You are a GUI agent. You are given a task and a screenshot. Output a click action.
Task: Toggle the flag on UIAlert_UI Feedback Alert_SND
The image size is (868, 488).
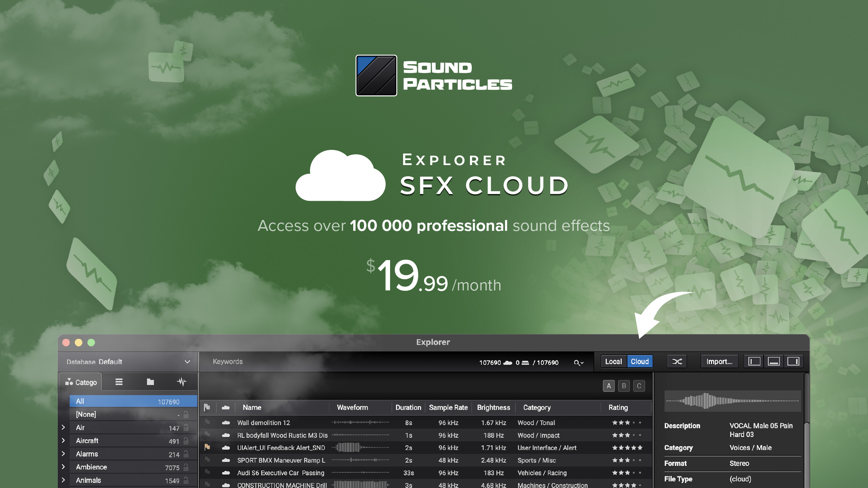tap(207, 448)
